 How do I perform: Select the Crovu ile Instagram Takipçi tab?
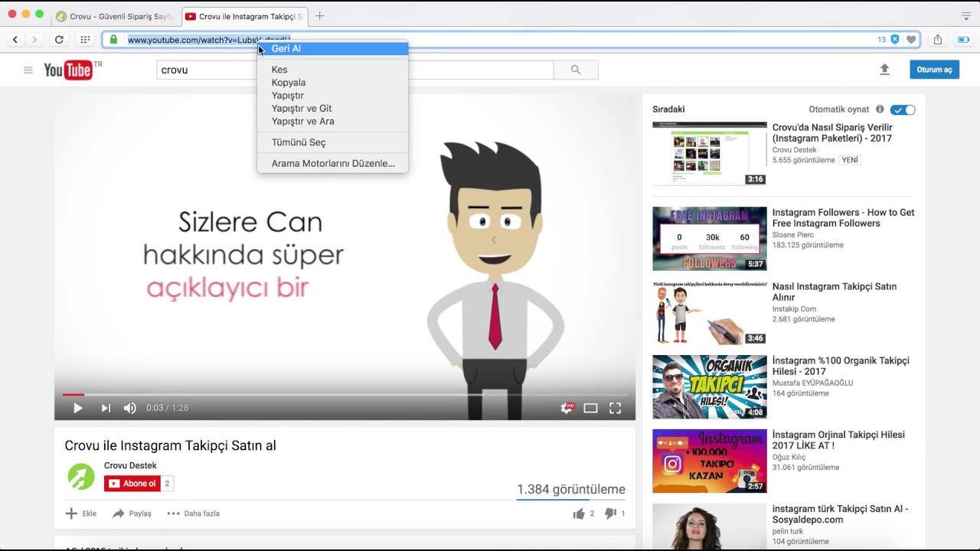(x=245, y=16)
